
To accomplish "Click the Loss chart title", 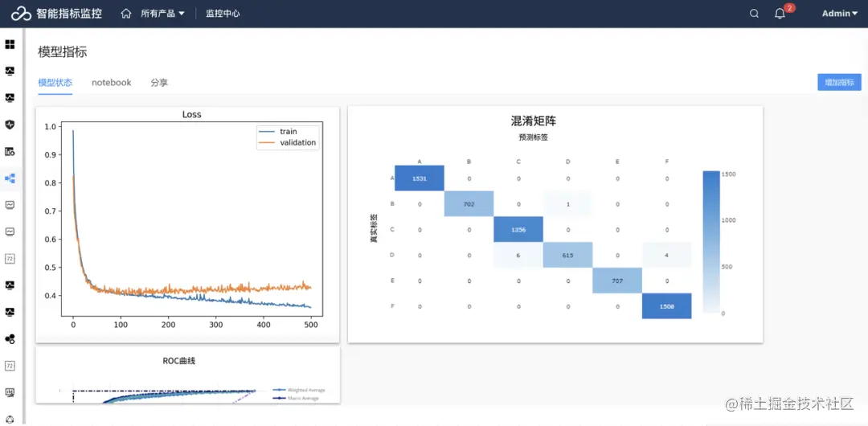I will click(191, 115).
